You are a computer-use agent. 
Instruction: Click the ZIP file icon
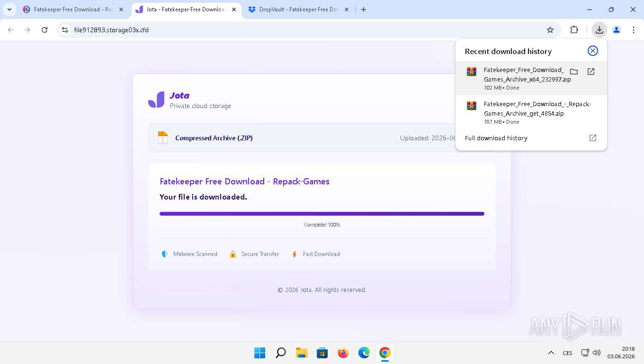coord(163,138)
